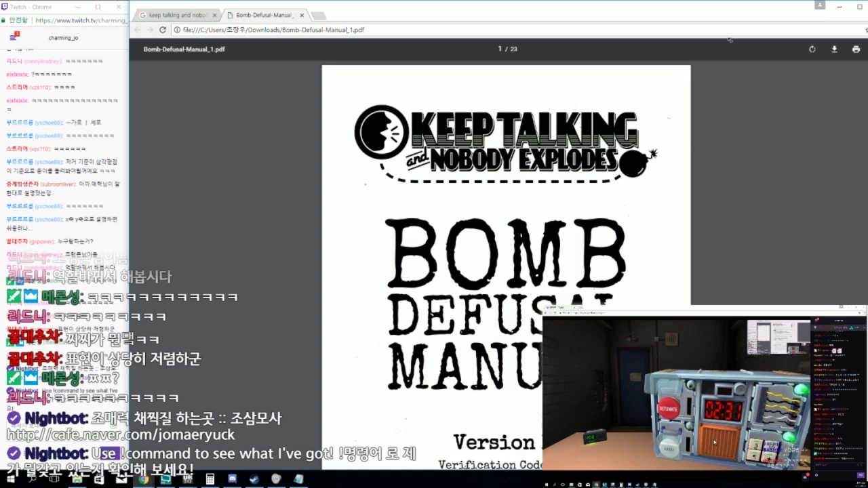
Task: Click the Windows Start button
Action: [x=10, y=479]
